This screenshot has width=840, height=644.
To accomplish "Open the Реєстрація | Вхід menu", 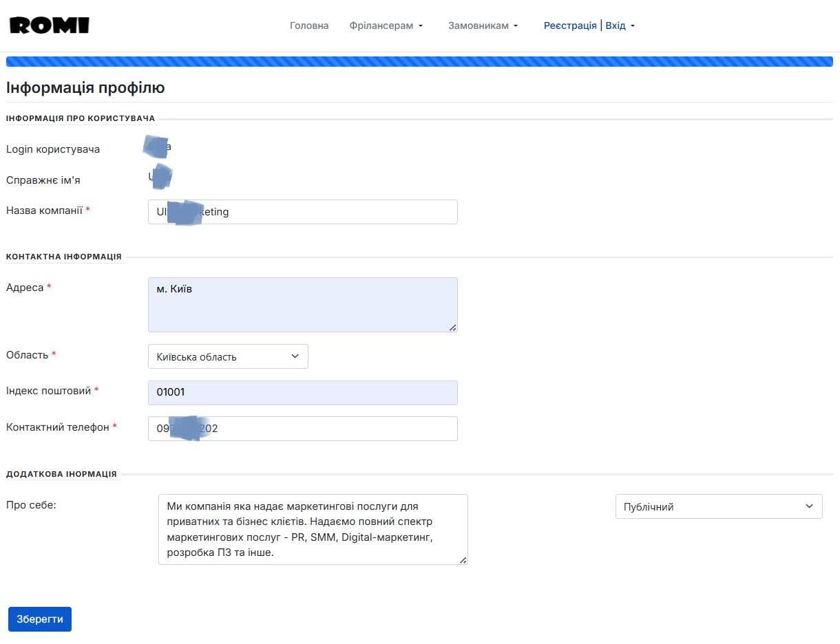I will (x=589, y=25).
